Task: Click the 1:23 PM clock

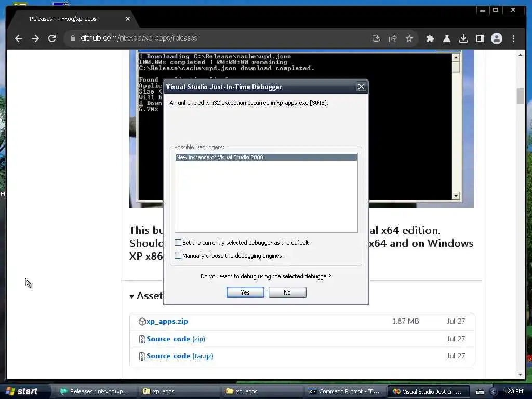Action: click(x=513, y=391)
